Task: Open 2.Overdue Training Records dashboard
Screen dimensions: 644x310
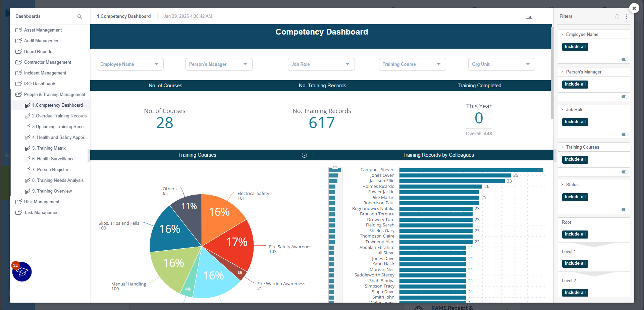Action: (x=59, y=116)
